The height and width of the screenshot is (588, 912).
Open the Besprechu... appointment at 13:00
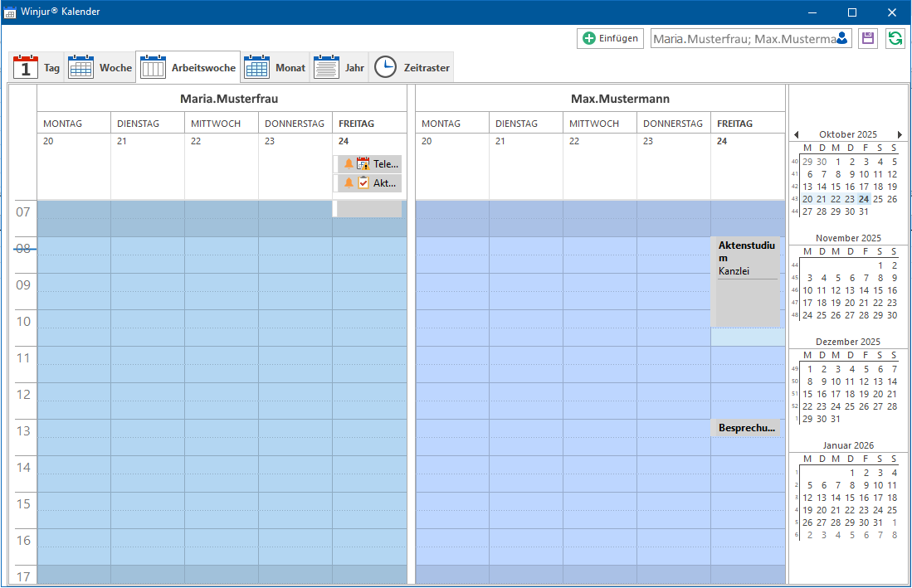(745, 428)
